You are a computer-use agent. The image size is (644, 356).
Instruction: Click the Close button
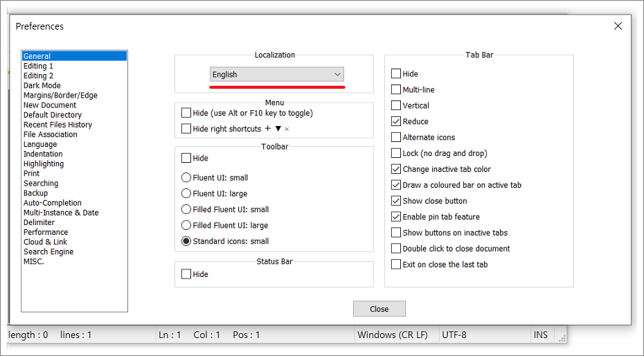point(379,309)
